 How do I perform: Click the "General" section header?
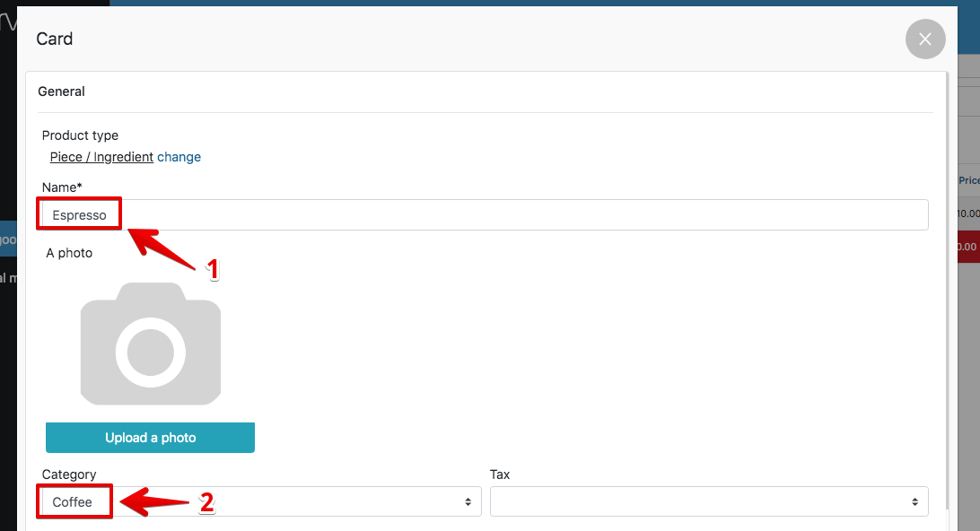click(62, 91)
